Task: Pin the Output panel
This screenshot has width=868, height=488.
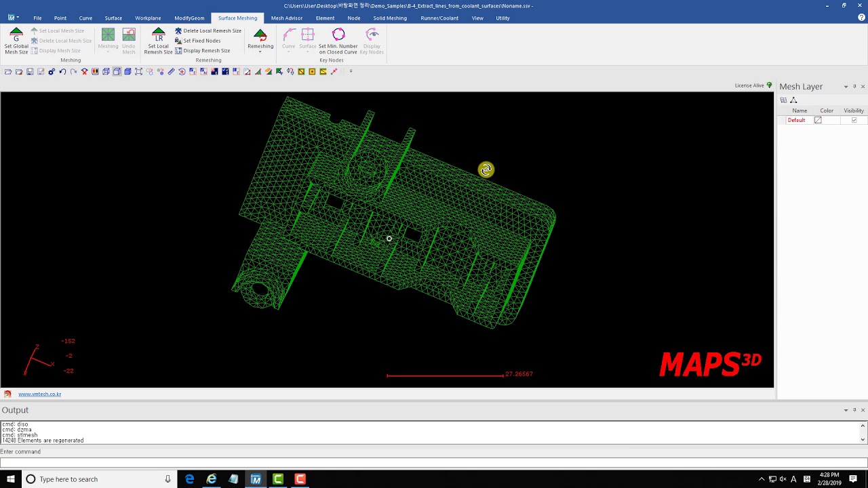Action: point(854,410)
